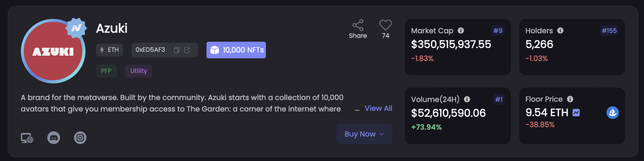The width and height of the screenshot is (644, 161).
Task: Show the Floor Price info tooltip icon
Action: [x=570, y=99]
